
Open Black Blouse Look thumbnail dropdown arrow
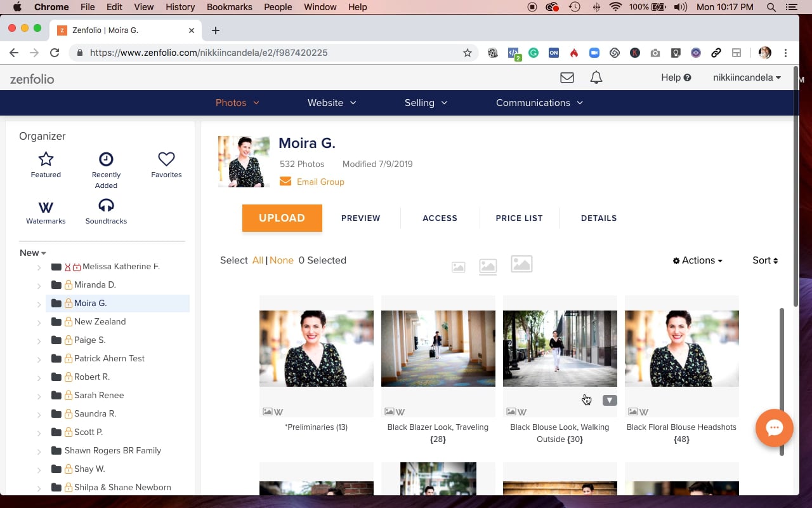(610, 400)
